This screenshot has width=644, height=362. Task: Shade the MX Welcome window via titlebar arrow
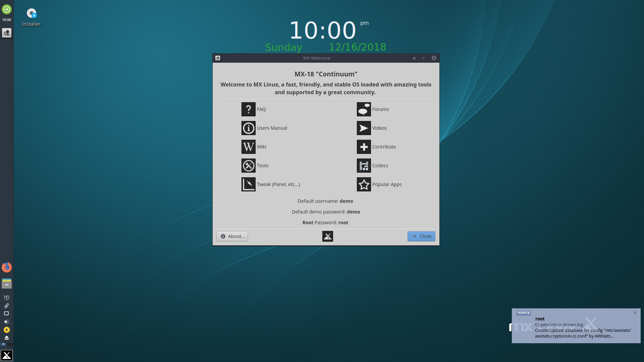[414, 58]
